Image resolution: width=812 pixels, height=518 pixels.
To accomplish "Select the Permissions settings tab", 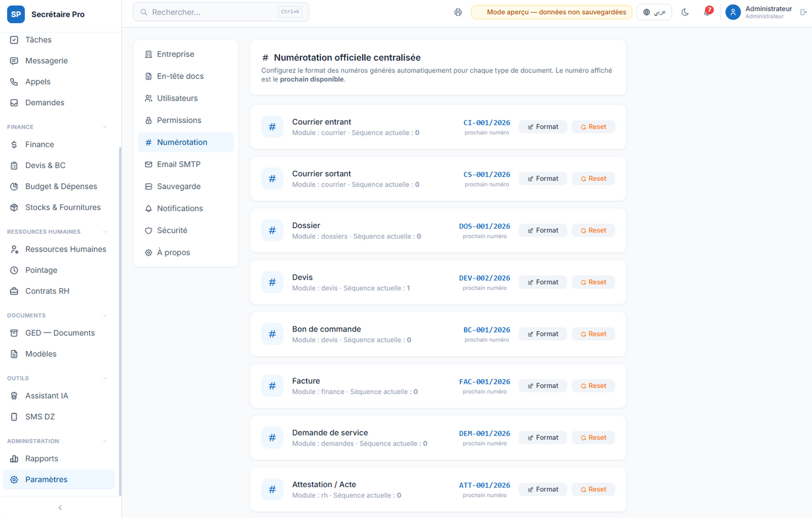I will click(x=185, y=120).
